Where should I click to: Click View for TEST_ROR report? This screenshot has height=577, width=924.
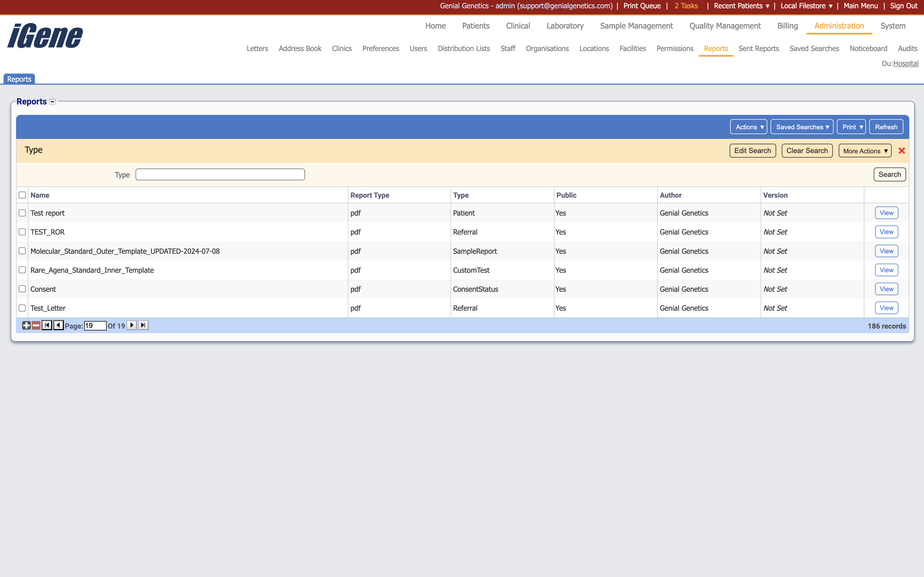pyautogui.click(x=886, y=232)
